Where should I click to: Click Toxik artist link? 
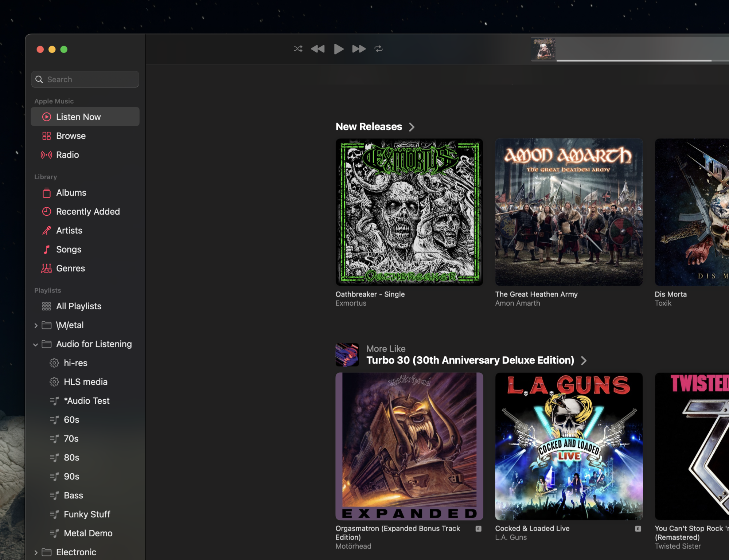pyautogui.click(x=663, y=303)
